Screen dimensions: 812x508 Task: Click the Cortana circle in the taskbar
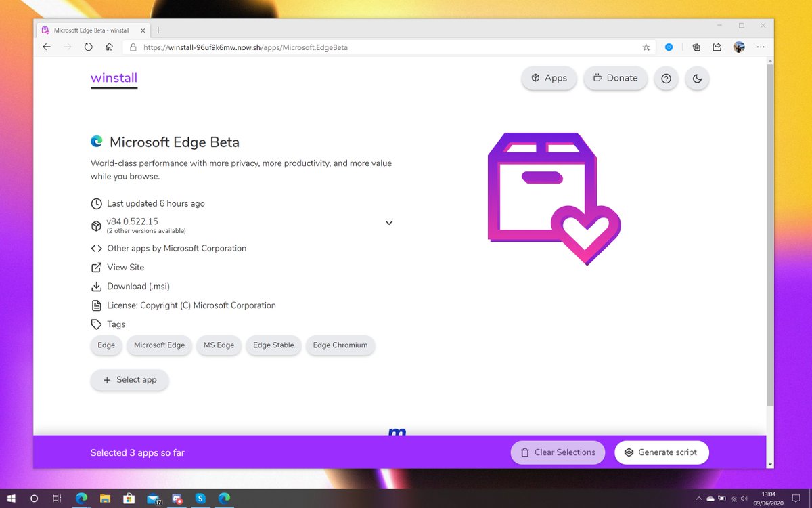click(x=35, y=499)
